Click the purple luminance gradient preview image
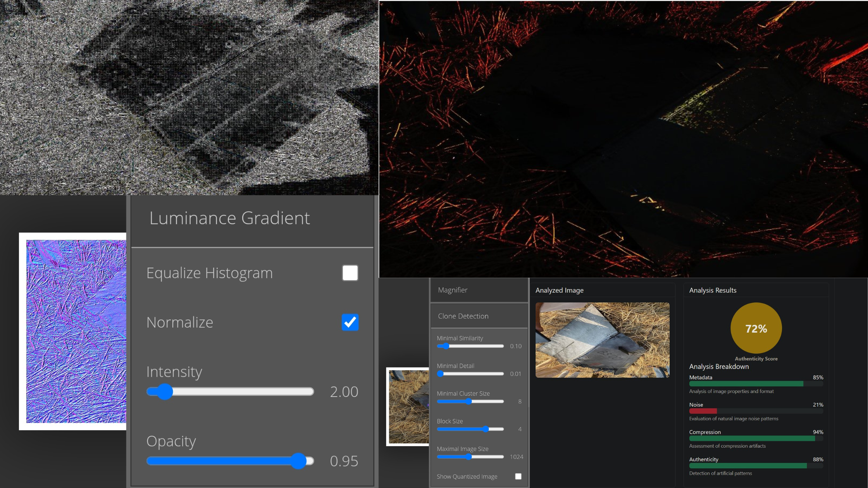Screen dimensions: 868x488 pyautogui.click(x=76, y=331)
